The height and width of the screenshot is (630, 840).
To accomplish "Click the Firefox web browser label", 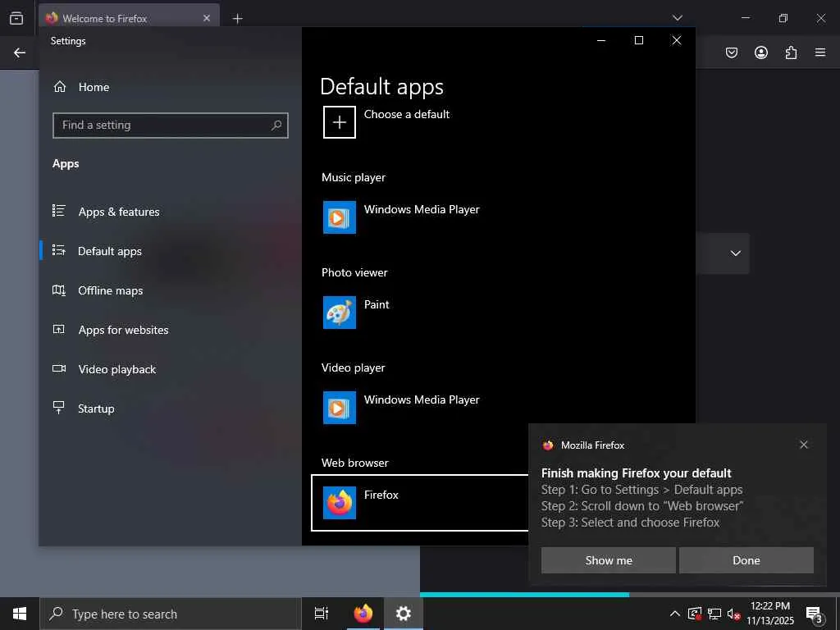I will point(381,495).
